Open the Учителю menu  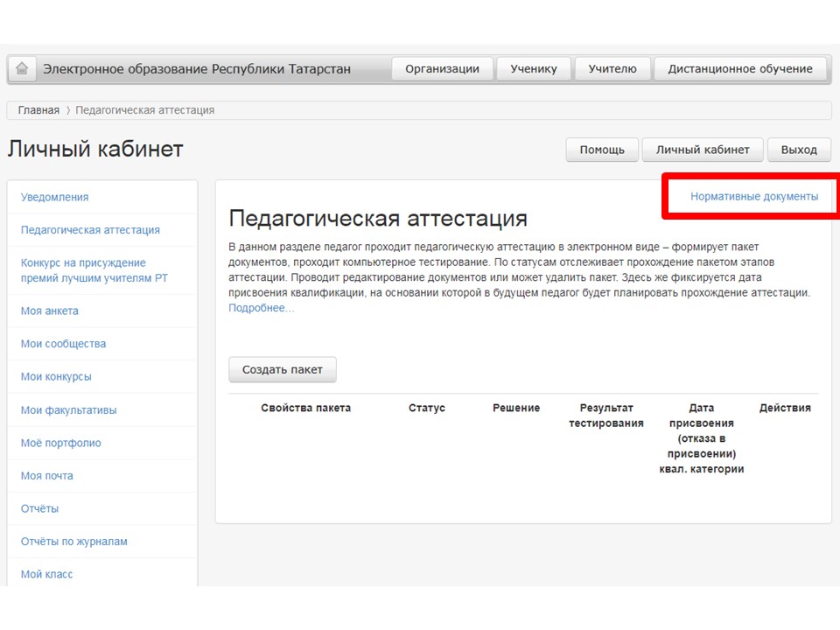(612, 69)
